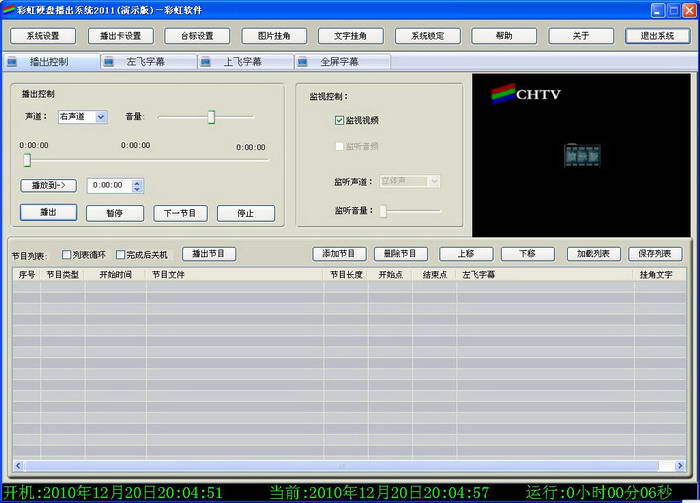Viewport: 700px width, 503px height.
Task: Enable the 列表循环 list loop checkbox
Action: click(67, 254)
